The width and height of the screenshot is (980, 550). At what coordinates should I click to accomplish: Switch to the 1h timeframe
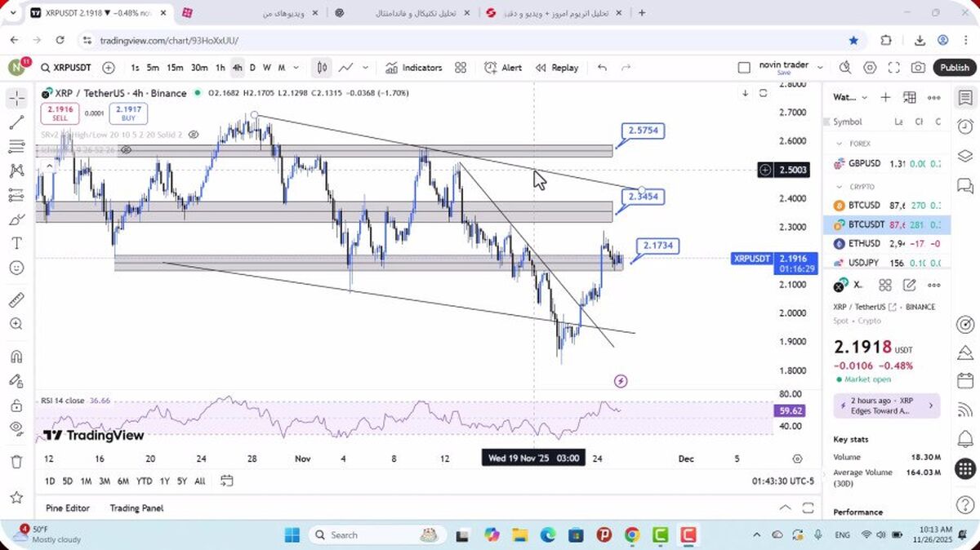tap(220, 68)
